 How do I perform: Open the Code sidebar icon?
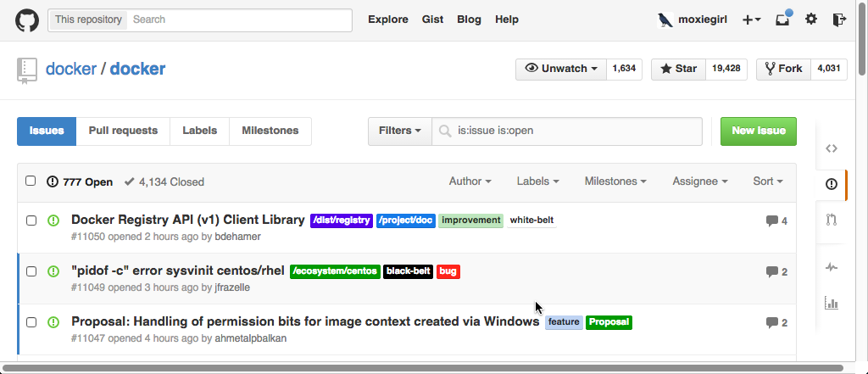click(831, 148)
